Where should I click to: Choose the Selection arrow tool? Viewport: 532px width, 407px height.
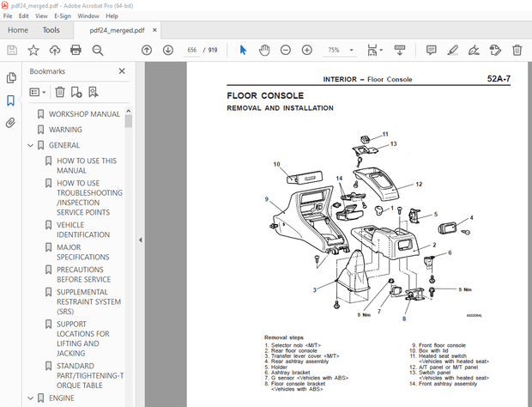[x=243, y=51]
